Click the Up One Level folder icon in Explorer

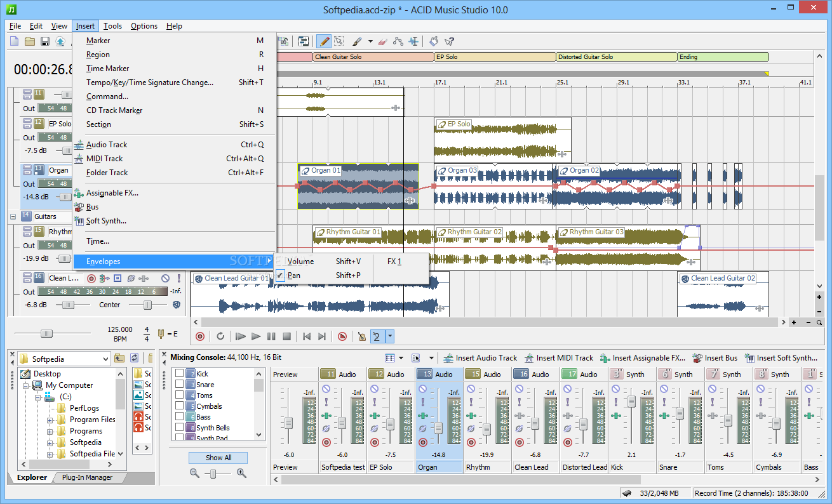(x=119, y=359)
